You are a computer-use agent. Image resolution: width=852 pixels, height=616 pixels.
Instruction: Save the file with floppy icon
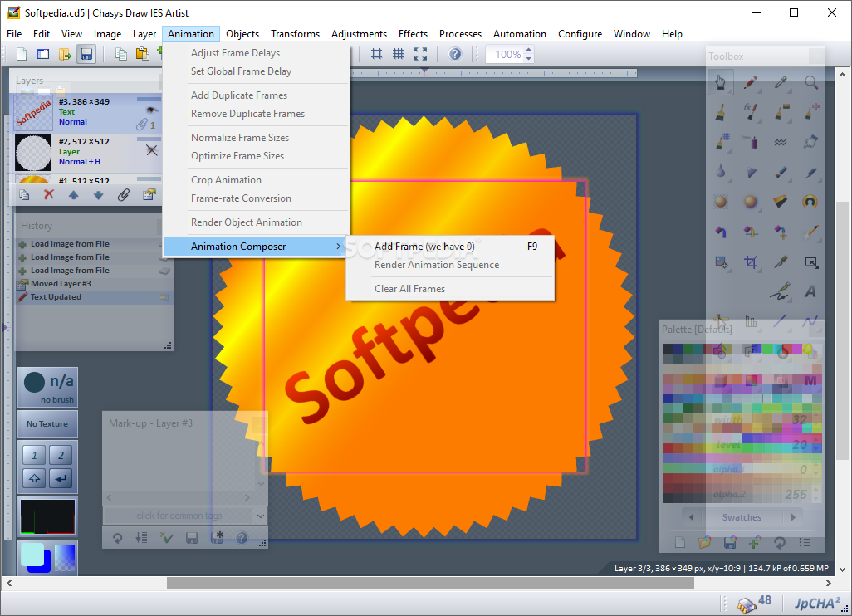coord(86,54)
